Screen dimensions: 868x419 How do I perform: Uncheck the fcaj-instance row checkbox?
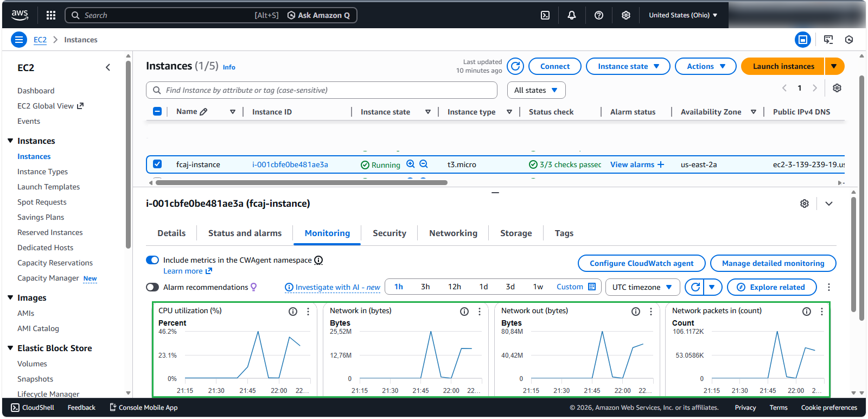click(157, 164)
